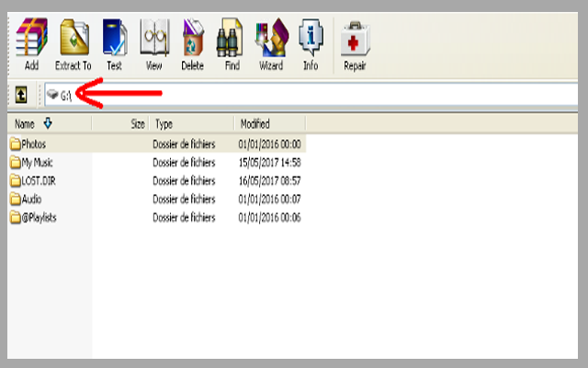
Task: Click the @Playlists folder icon
Action: click(x=16, y=217)
